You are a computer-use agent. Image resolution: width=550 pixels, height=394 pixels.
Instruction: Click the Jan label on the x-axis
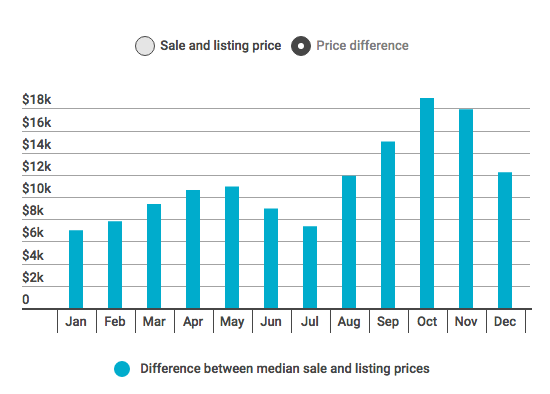tap(76, 321)
